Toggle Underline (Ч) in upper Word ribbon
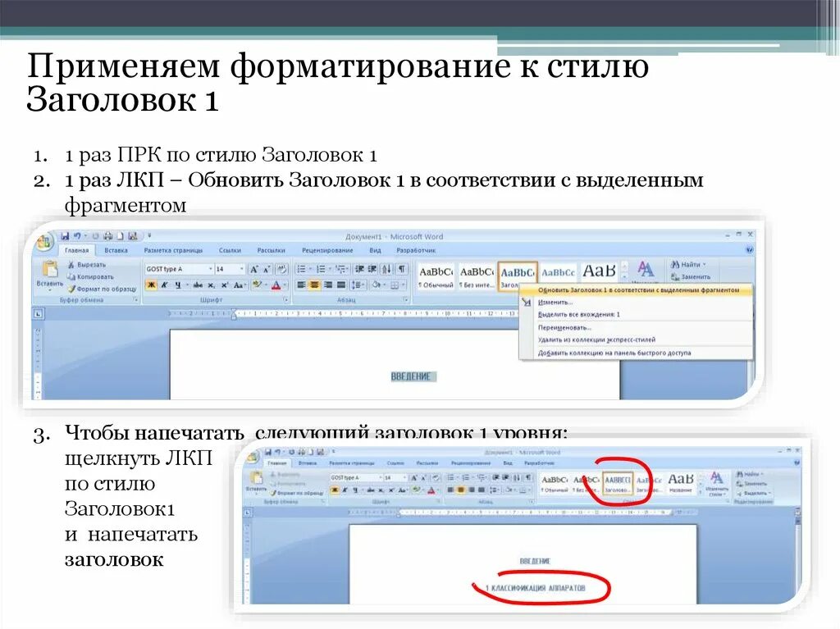Screen dimensions: 840x629 tap(178, 285)
